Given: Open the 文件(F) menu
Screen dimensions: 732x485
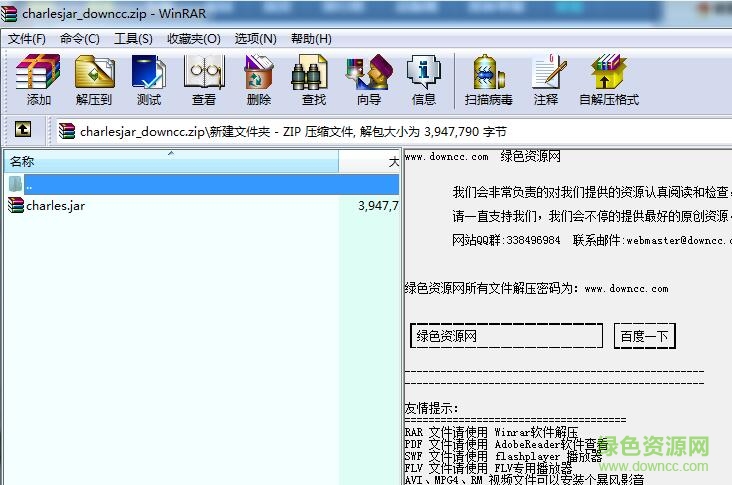Looking at the screenshot, I should 27,38.
